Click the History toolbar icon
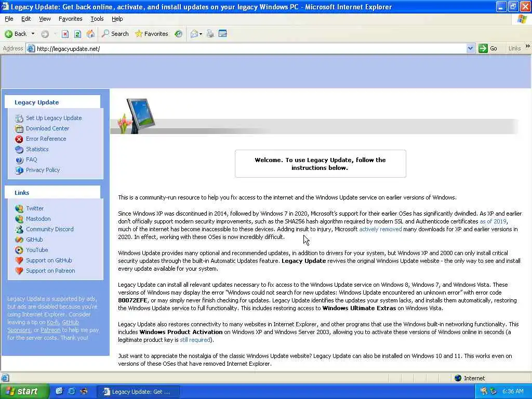This screenshot has height=399, width=532. pos(179,34)
